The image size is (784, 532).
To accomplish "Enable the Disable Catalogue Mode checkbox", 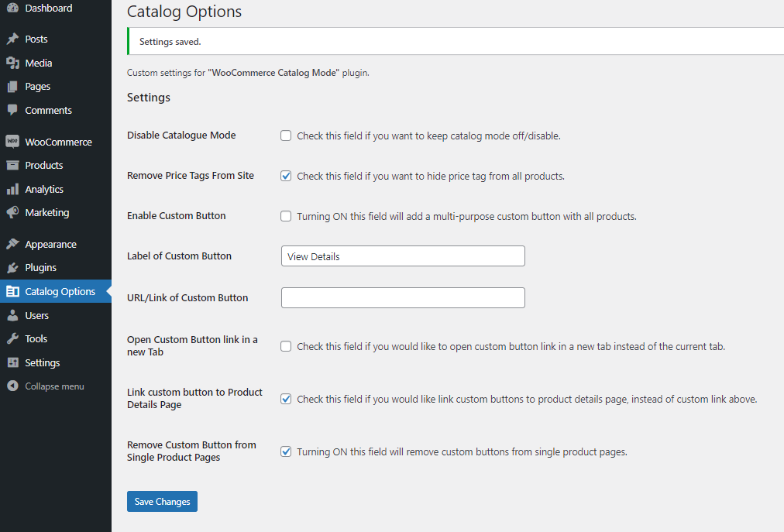I will (x=286, y=135).
